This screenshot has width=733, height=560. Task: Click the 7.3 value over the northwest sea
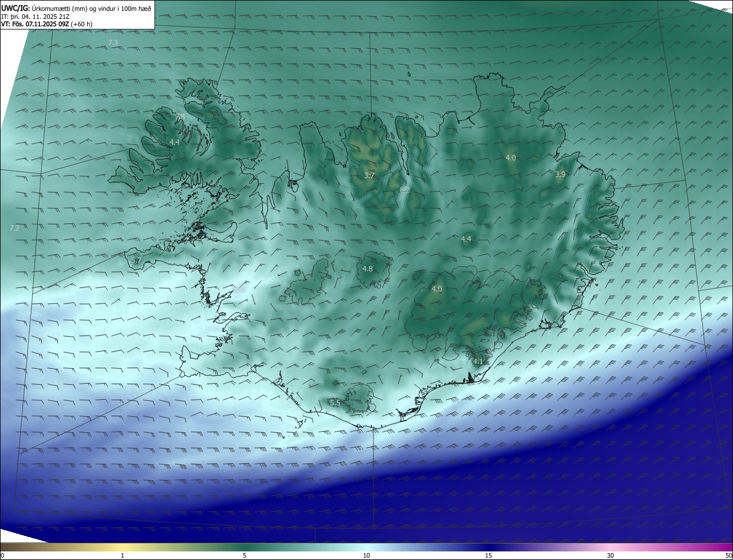[113, 43]
